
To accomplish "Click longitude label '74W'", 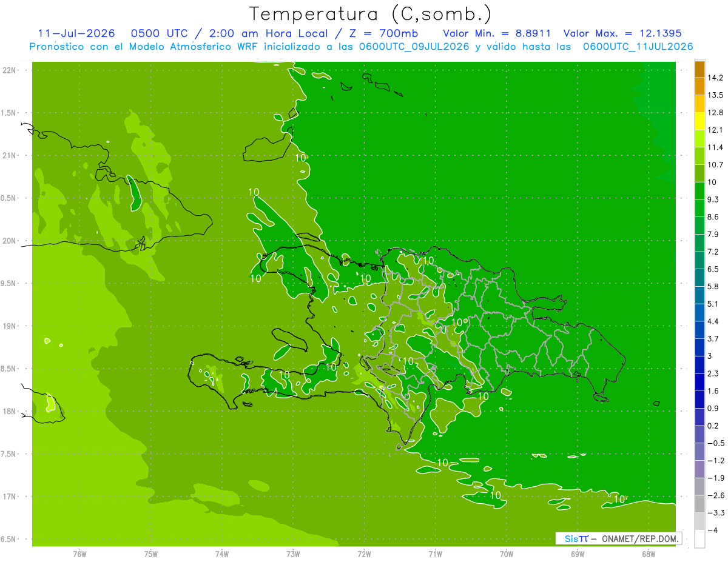I will tap(221, 554).
